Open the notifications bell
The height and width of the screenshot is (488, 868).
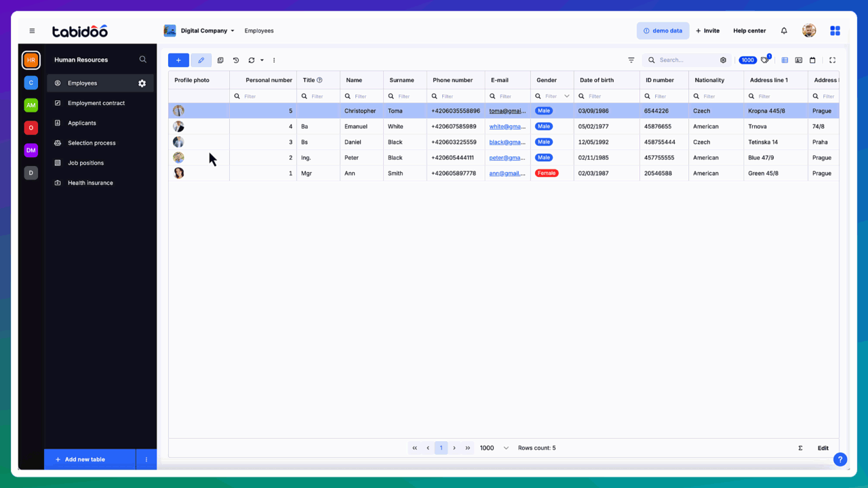784,30
